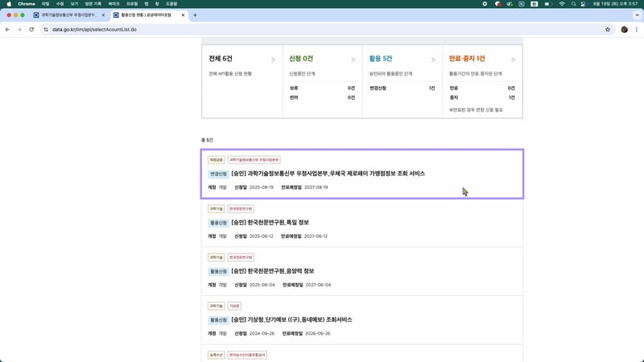Expand the 활용 5건 card arrow
The height and width of the screenshot is (362, 644).
pyautogui.click(x=433, y=60)
